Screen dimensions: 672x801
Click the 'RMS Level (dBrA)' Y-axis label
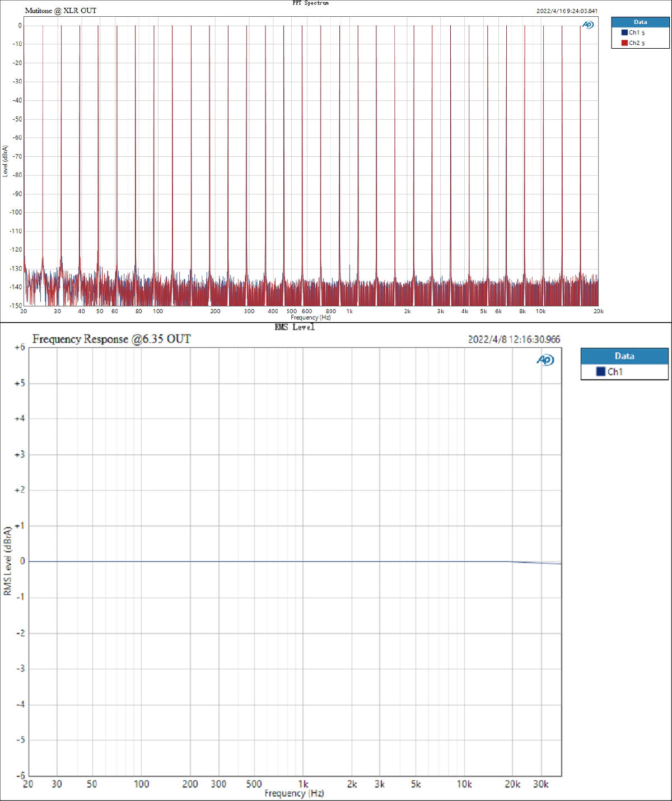pos(7,561)
